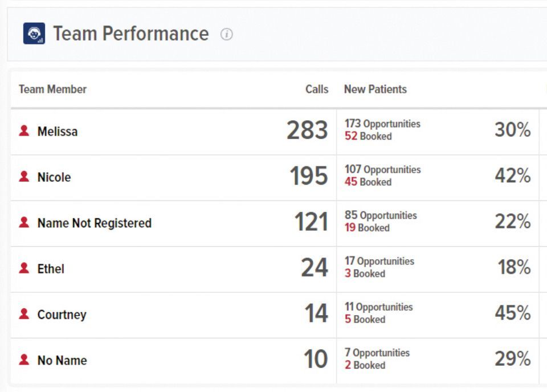The width and height of the screenshot is (547, 392).
Task: Click Nicole's 42% booking rate
Action: coord(513,175)
